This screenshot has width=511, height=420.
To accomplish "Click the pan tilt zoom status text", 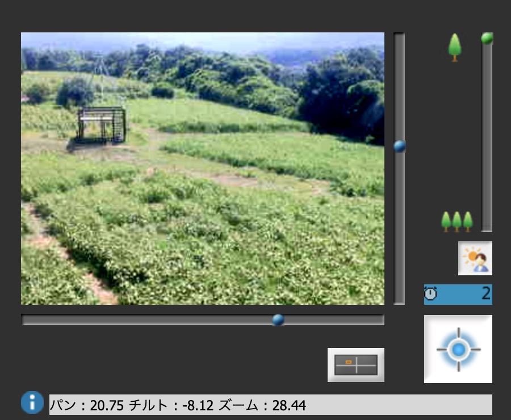I will [x=178, y=405].
